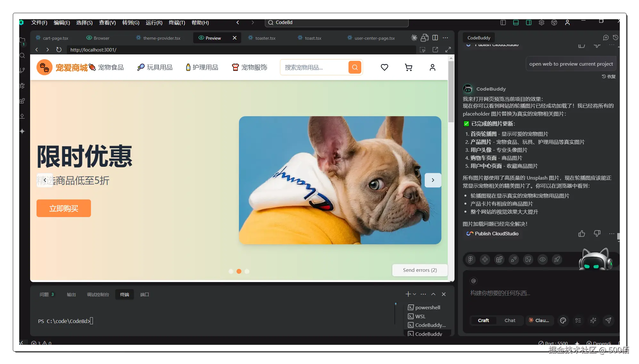639x364 pixels.
Task: Select Craft mode toggle
Action: 483,320
